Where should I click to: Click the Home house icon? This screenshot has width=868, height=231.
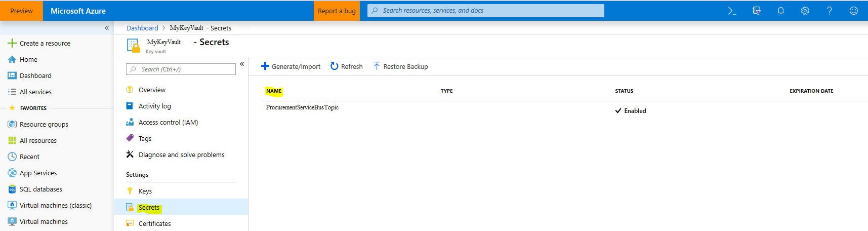12,59
